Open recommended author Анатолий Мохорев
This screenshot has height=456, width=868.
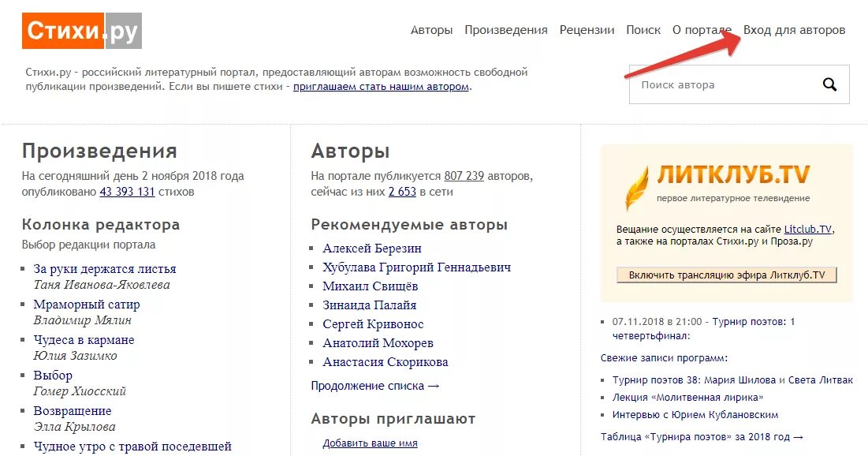coord(378,343)
